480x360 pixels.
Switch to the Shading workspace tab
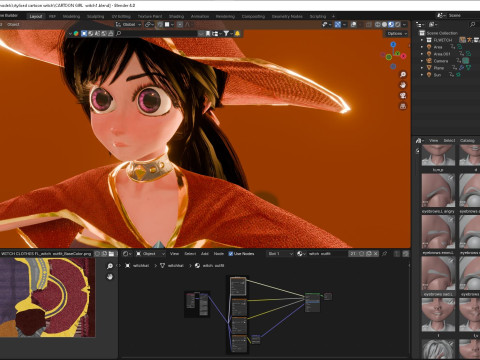coord(176,16)
